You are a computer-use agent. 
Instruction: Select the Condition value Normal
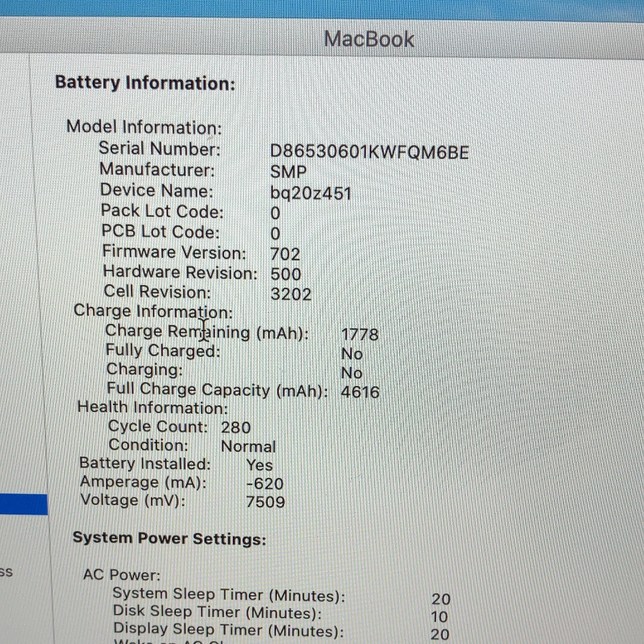[248, 447]
